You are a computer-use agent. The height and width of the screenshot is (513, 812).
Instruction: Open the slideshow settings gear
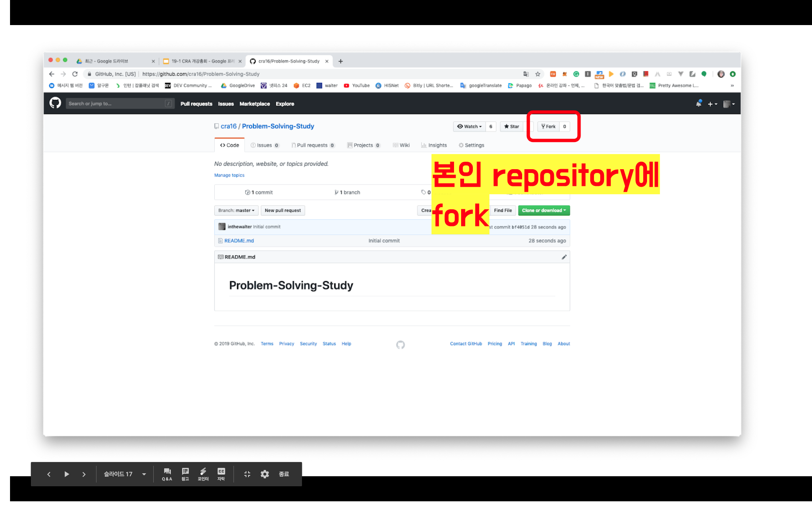coord(265,474)
